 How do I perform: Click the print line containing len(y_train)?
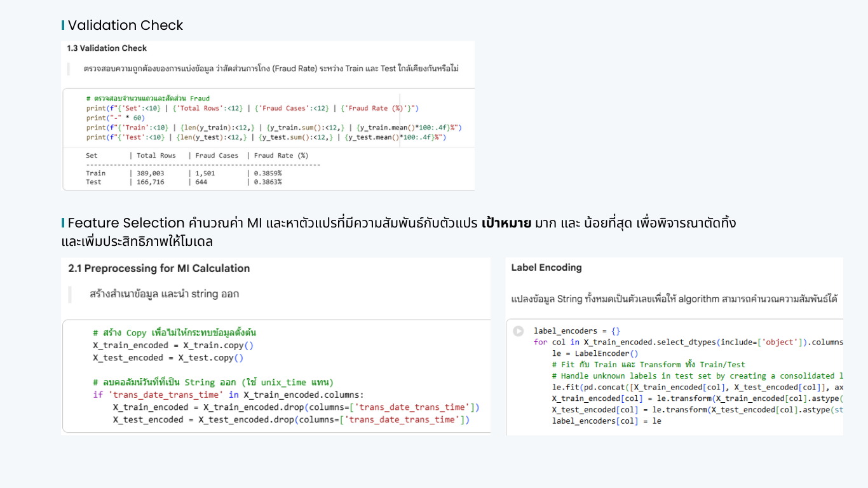click(274, 127)
